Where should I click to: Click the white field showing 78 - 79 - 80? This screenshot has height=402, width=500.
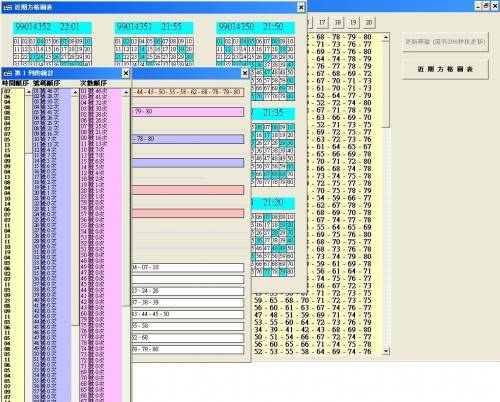coord(188,349)
